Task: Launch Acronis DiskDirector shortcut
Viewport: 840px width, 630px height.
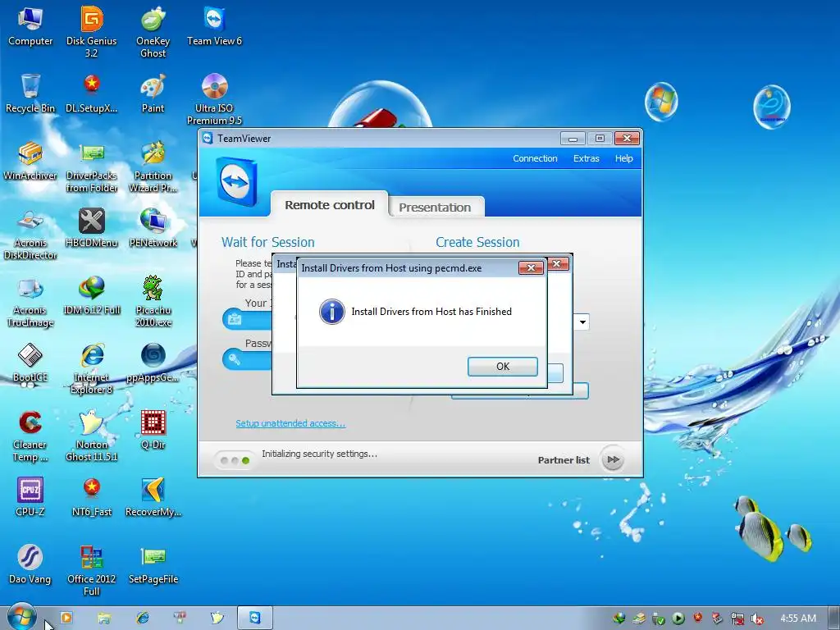Action: click(x=30, y=234)
